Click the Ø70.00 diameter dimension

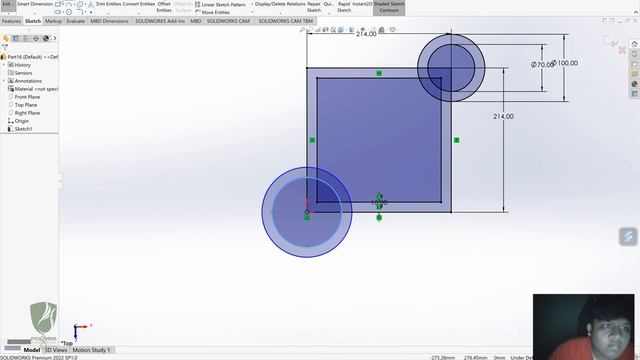coord(542,64)
